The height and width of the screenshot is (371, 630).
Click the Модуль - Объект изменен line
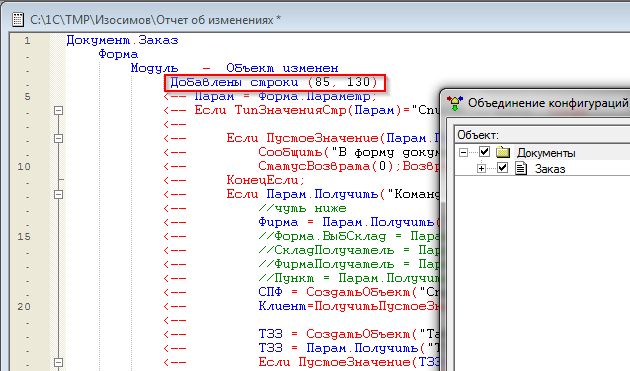tap(235, 68)
